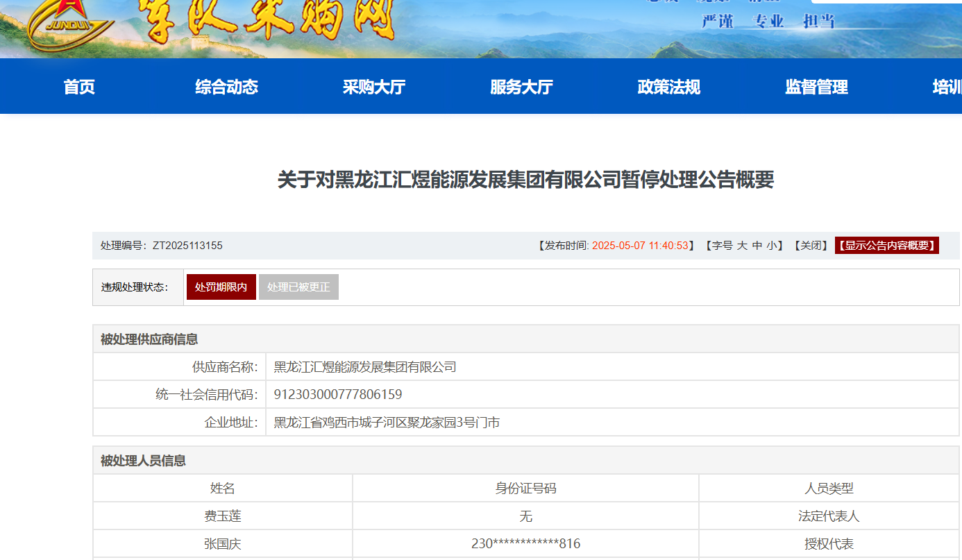This screenshot has width=962, height=560.
Task: Set font size to 中
Action: point(757,246)
